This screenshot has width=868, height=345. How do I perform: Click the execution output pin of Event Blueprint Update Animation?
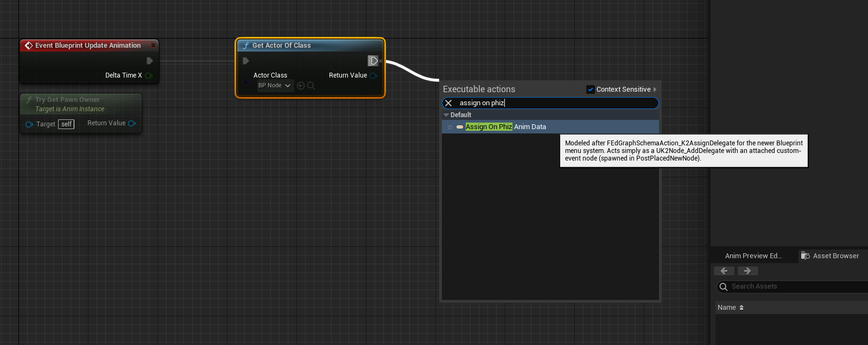[150, 61]
